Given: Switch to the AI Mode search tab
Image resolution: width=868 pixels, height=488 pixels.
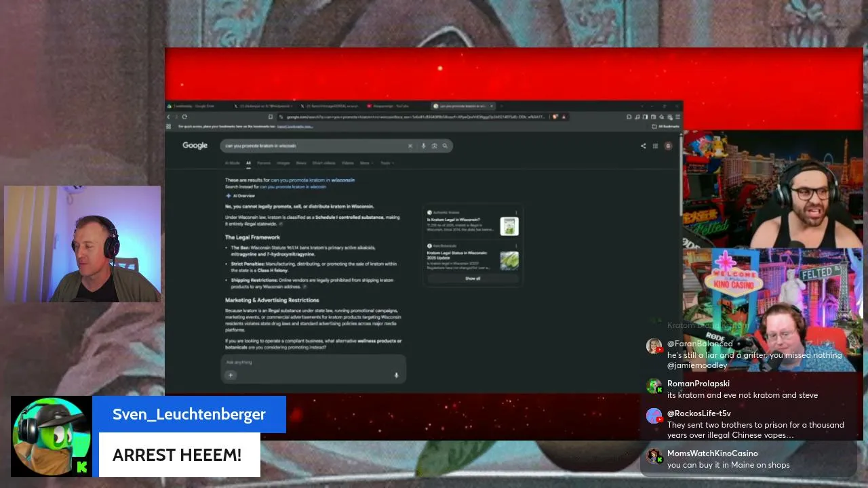Looking at the screenshot, I should 233,163.
